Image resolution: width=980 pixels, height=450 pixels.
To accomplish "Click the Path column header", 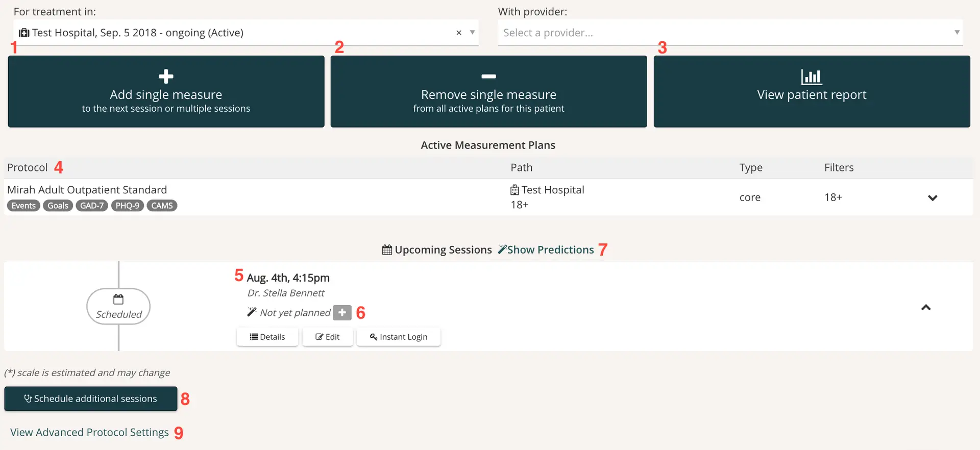I will 522,167.
